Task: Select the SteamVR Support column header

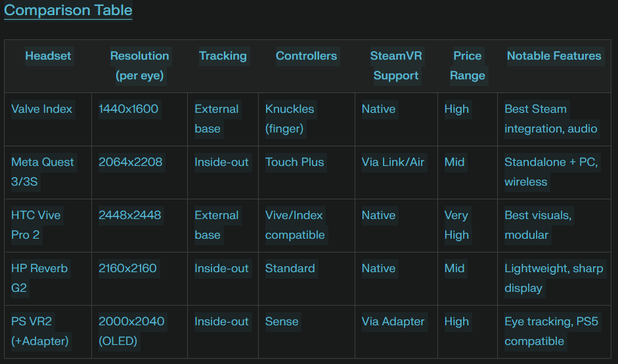Action: point(396,66)
